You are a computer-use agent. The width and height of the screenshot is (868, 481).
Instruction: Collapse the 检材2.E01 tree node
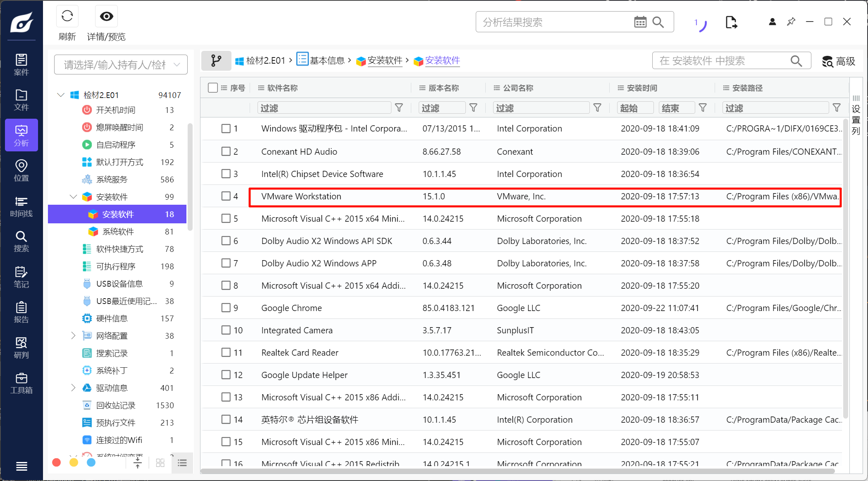[61, 95]
